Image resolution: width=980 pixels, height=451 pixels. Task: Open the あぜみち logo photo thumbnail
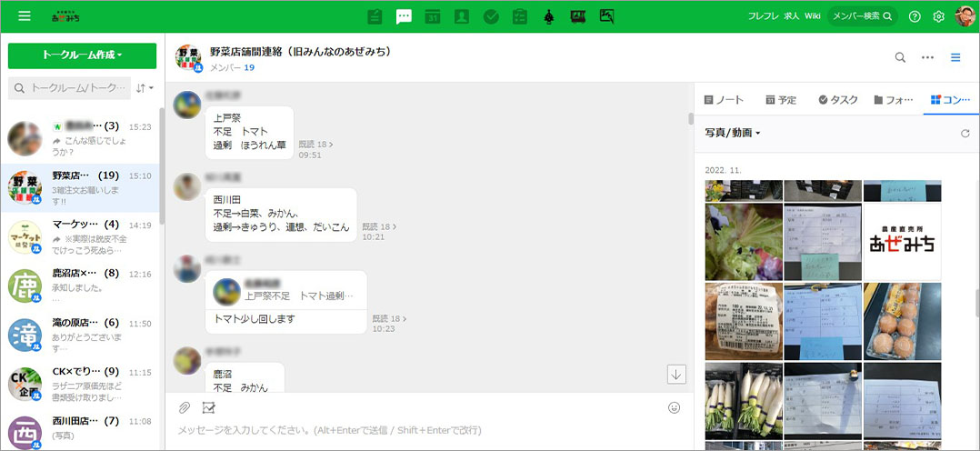tap(902, 242)
